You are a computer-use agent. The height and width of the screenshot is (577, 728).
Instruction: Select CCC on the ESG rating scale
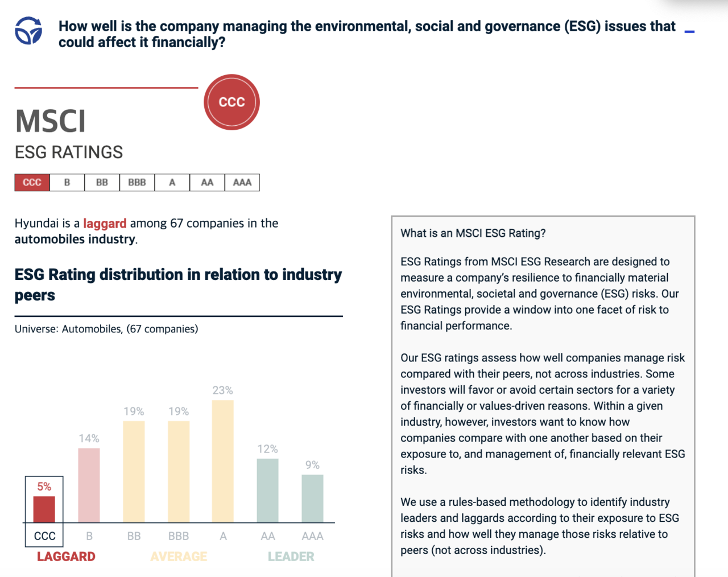click(32, 182)
